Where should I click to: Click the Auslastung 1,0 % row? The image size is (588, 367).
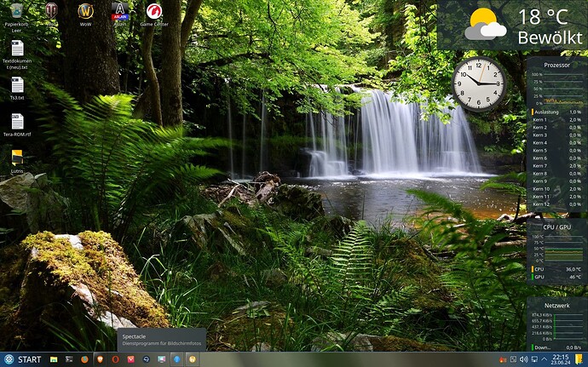click(x=556, y=112)
